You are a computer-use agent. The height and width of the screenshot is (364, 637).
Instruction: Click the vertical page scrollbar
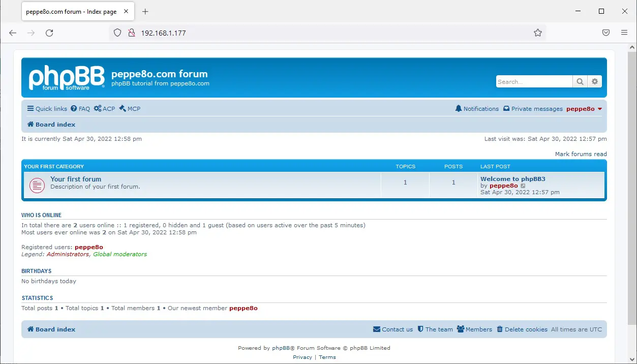click(632, 188)
